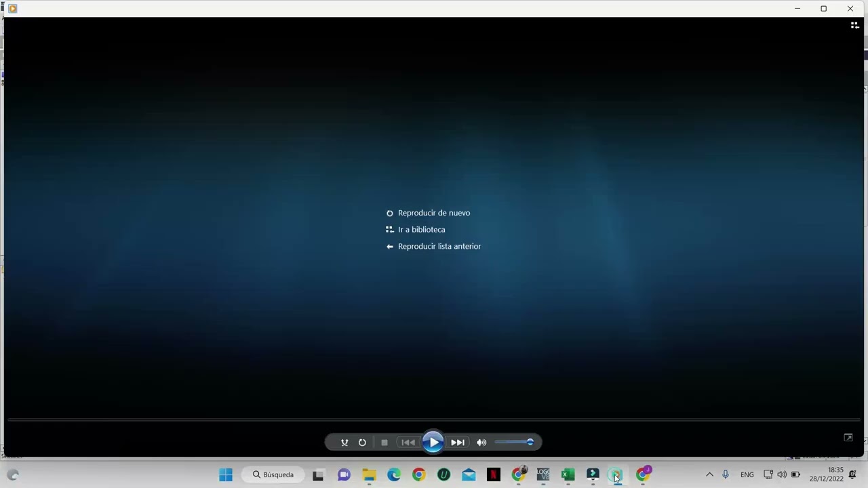
Task: Toggle repeat in player controls
Action: coord(362,443)
